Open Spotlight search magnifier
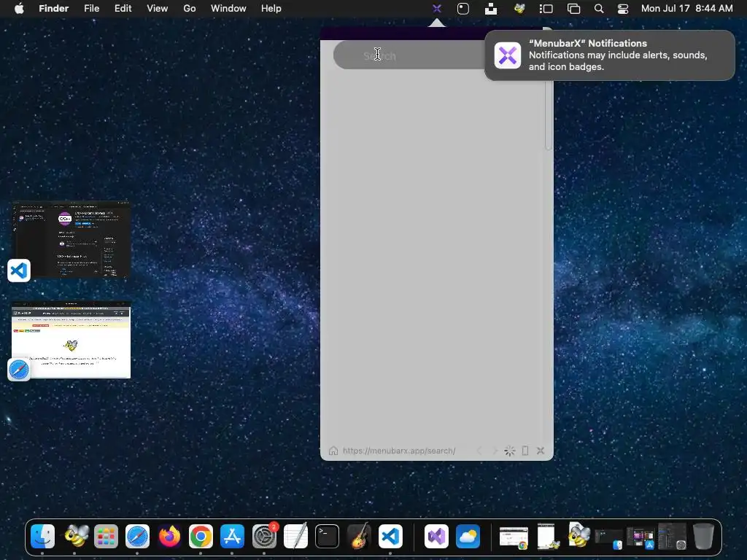This screenshot has width=747, height=560. coord(599,9)
